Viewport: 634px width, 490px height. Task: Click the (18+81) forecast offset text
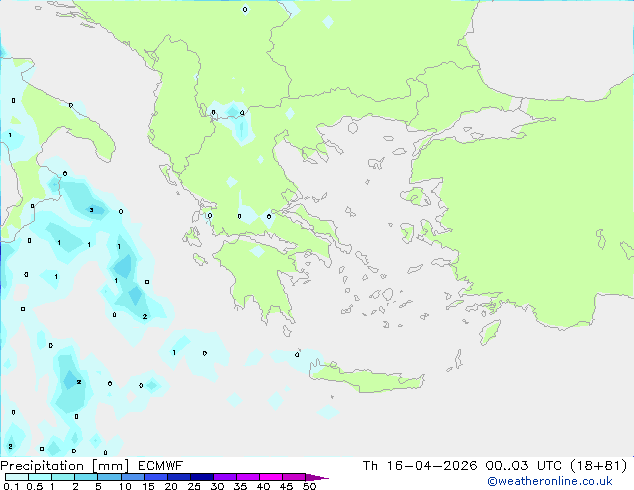pyautogui.click(x=598, y=466)
